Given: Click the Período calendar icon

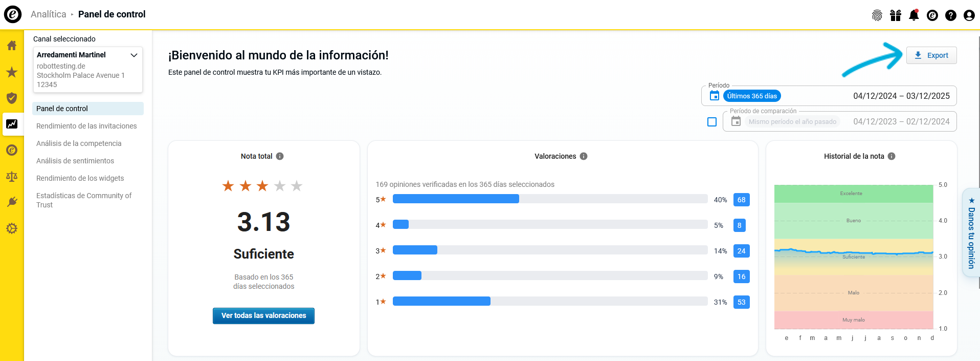Looking at the screenshot, I should pyautogui.click(x=715, y=96).
